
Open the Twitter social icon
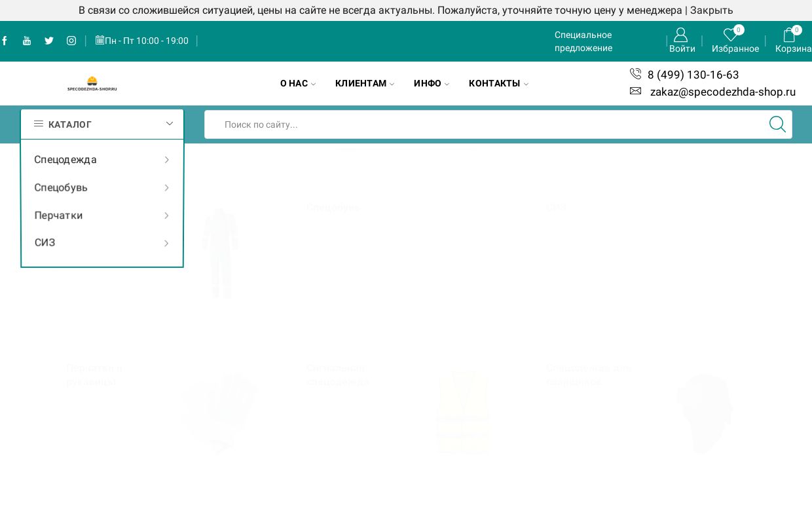click(x=49, y=41)
